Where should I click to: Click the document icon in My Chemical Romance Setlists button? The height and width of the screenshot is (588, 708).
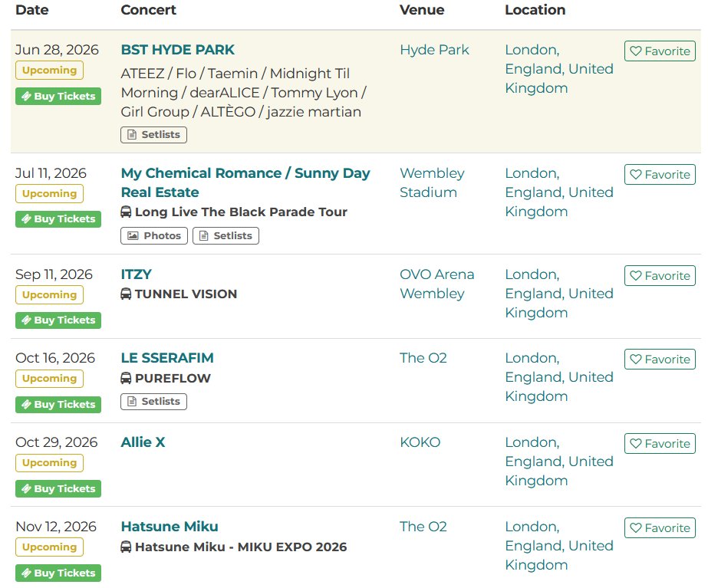(x=204, y=235)
